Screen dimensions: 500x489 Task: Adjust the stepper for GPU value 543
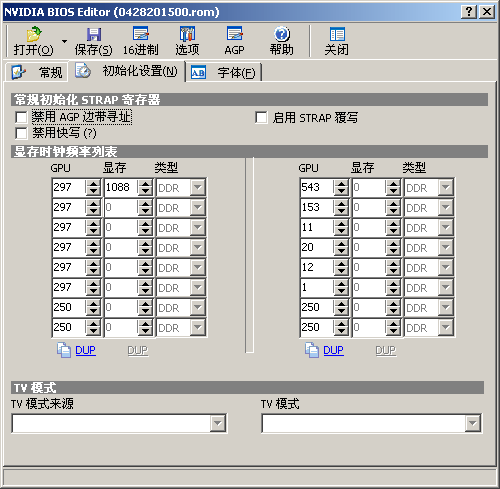pos(341,187)
